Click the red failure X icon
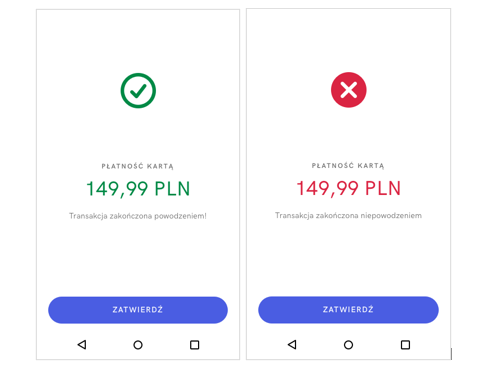Viewport: 478px width, 366px height. (348, 90)
